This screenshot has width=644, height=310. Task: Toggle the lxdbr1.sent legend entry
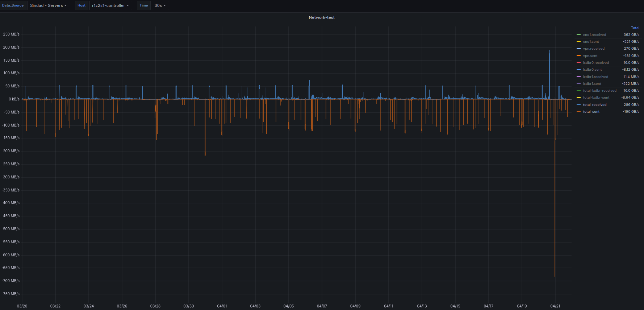pyautogui.click(x=592, y=84)
